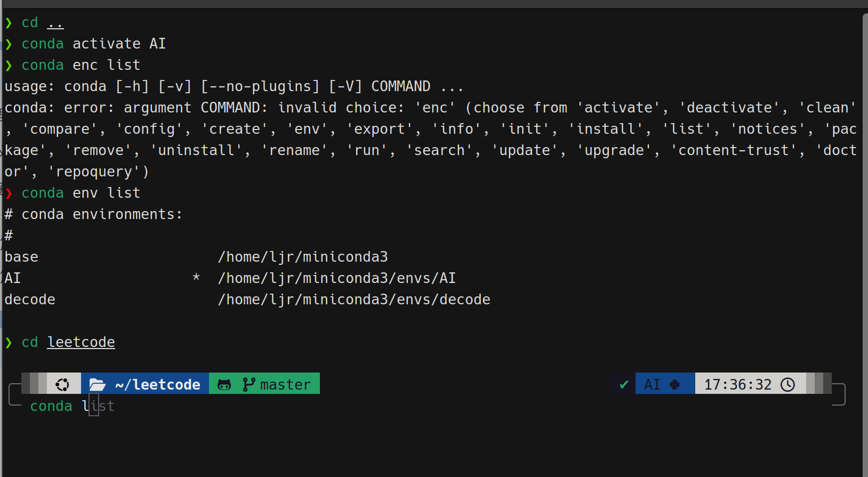This screenshot has width=868, height=477.
Task: Click the GitHub cat icon in the prompt
Action: (x=224, y=385)
